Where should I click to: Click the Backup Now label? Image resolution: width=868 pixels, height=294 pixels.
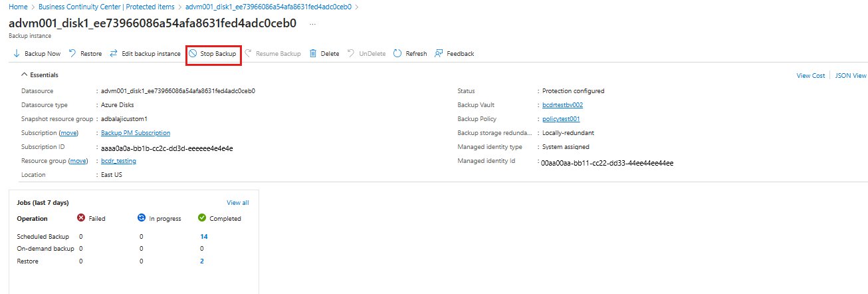(x=43, y=54)
